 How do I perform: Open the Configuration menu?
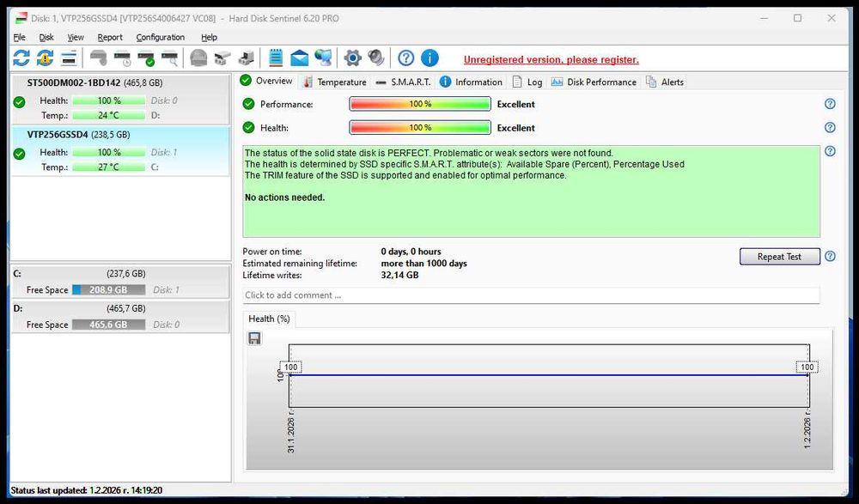tap(160, 37)
